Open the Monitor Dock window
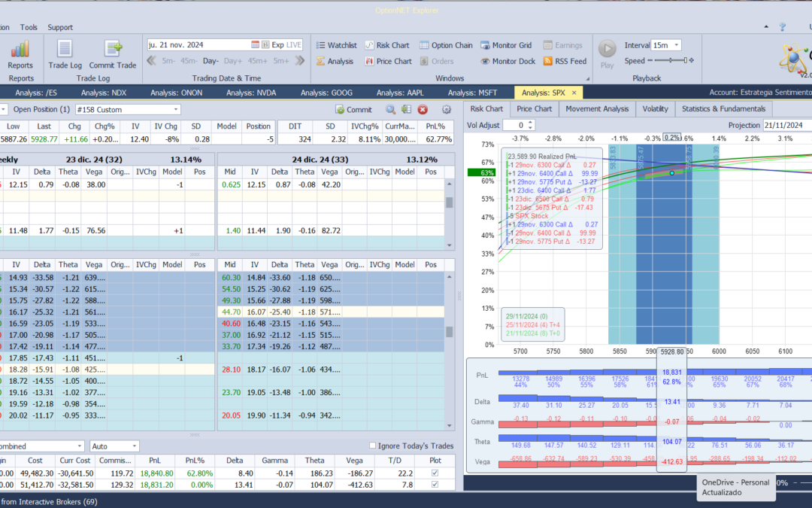The height and width of the screenshot is (508, 812). [x=507, y=61]
